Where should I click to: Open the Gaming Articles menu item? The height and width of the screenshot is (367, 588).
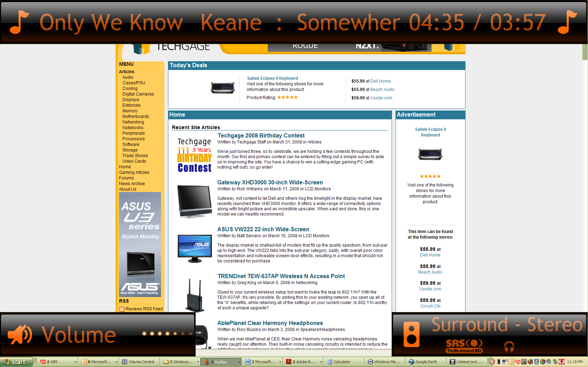point(134,172)
